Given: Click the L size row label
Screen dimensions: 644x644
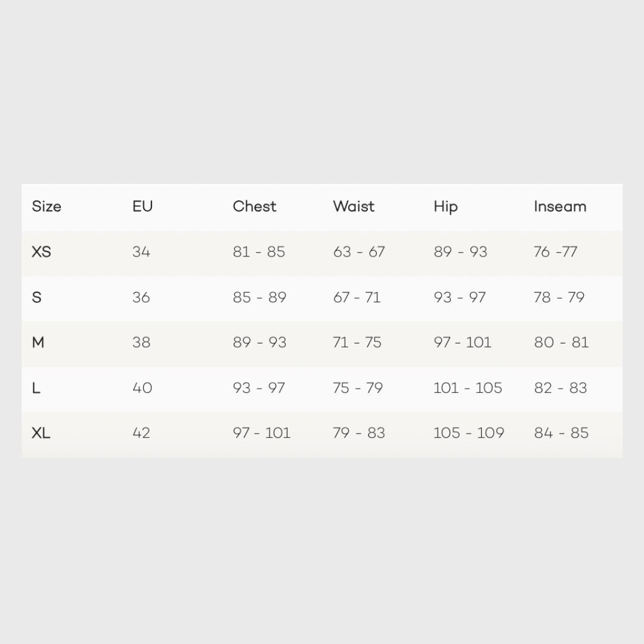Looking at the screenshot, I should coord(36,388).
